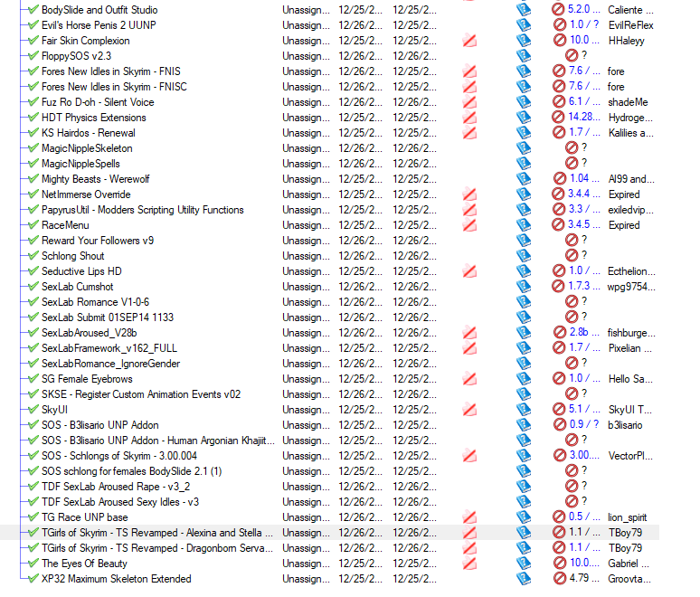Click red update-warning icon for SkyUI

559,410
